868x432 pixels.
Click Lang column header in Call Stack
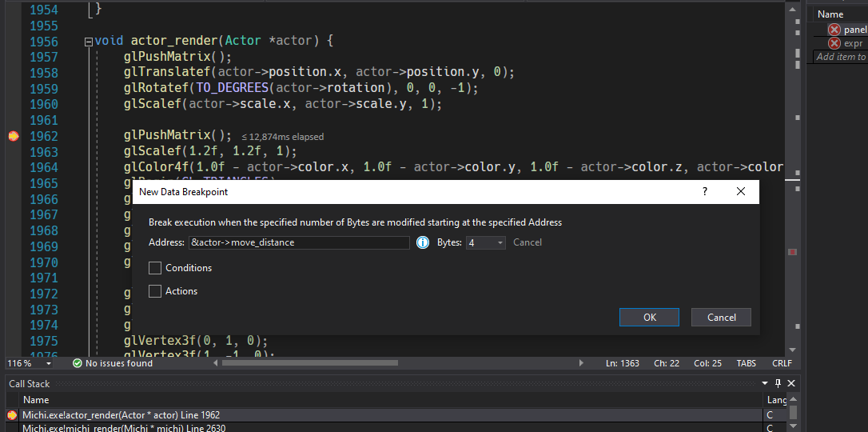pos(775,400)
